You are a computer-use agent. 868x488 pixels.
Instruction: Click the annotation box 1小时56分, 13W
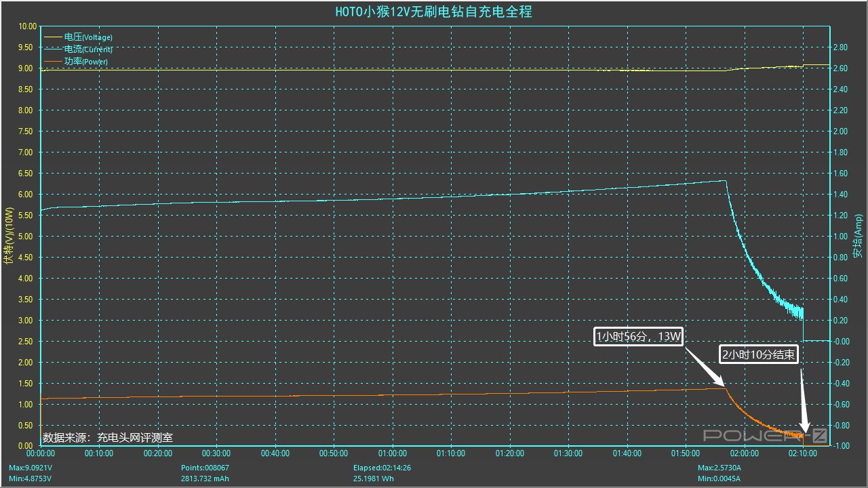pos(638,337)
